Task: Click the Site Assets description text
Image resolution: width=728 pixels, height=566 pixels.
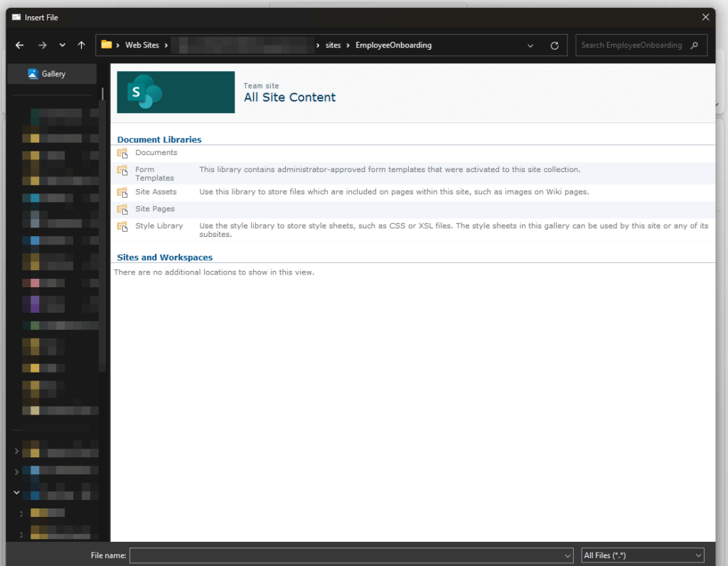Action: coord(394,192)
